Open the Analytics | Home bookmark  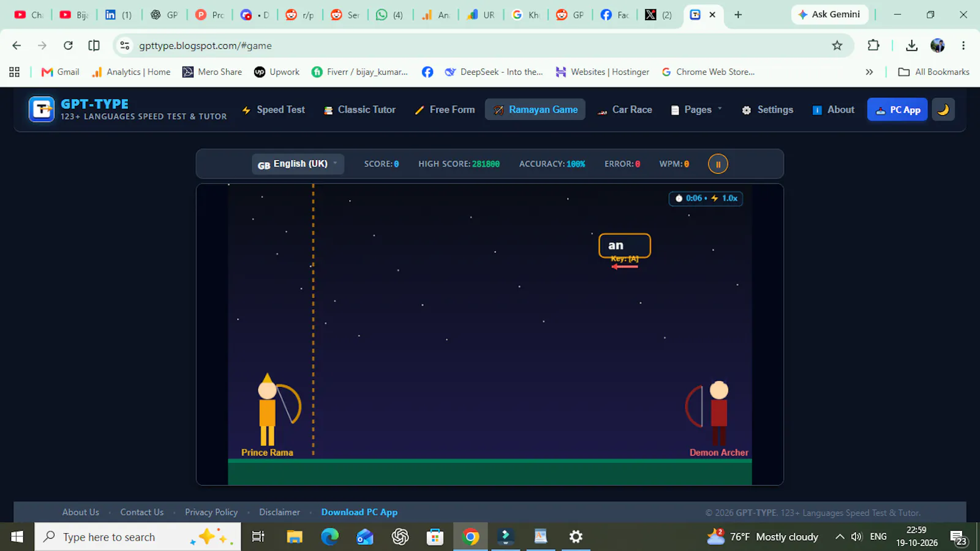(131, 72)
